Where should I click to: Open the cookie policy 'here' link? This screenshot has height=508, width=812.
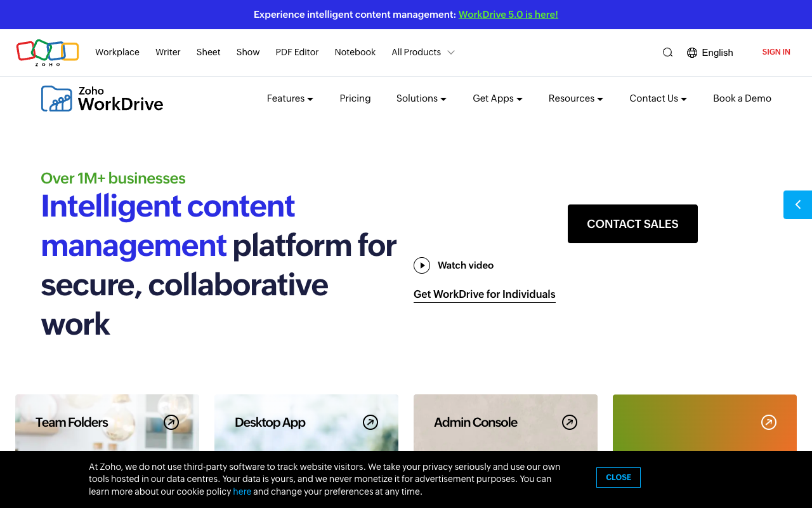pos(242,491)
